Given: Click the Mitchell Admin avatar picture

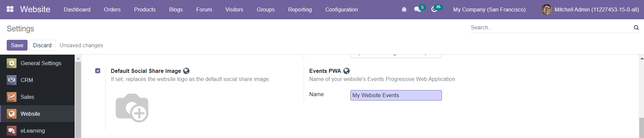Looking at the screenshot, I should [547, 9].
